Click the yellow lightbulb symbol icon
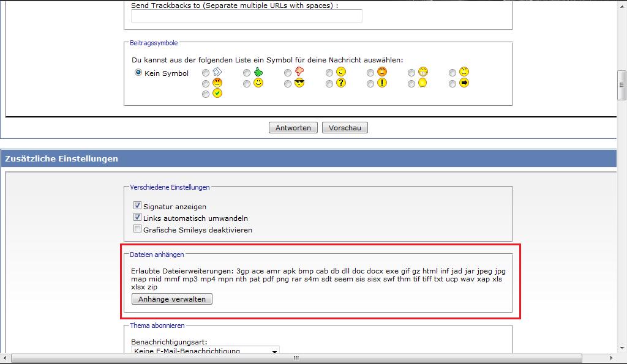The width and height of the screenshot is (627, 364). click(x=422, y=83)
